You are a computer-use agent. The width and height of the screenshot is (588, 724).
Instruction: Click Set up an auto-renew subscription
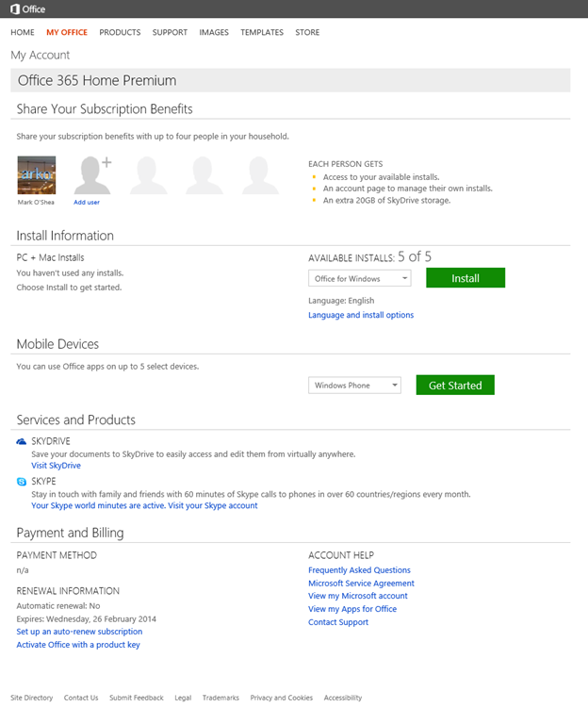[79, 632]
